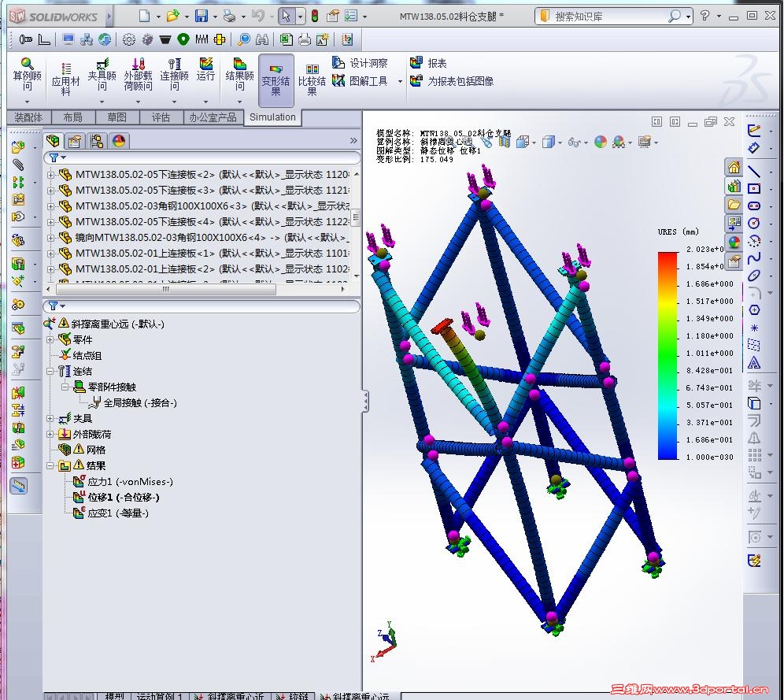This screenshot has width=784, height=700.
Task: Expand the 夹具 (Fixtures) node
Action: click(50, 418)
